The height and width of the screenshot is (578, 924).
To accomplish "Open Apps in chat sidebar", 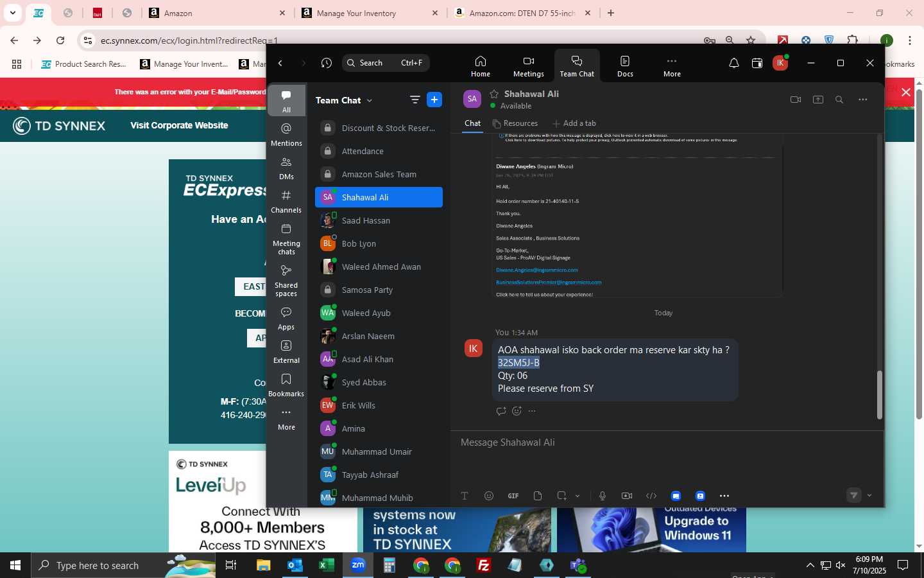I will tap(286, 318).
